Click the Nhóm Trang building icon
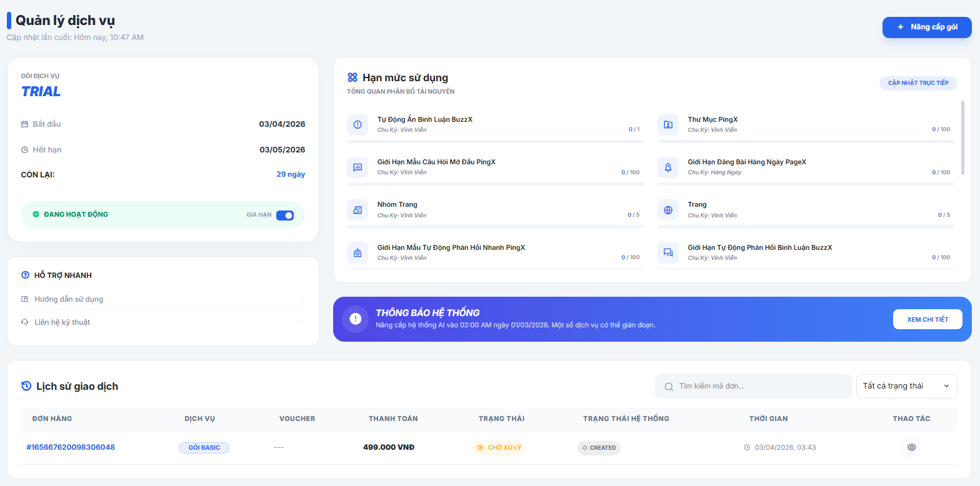The height and width of the screenshot is (486, 980). click(x=357, y=210)
